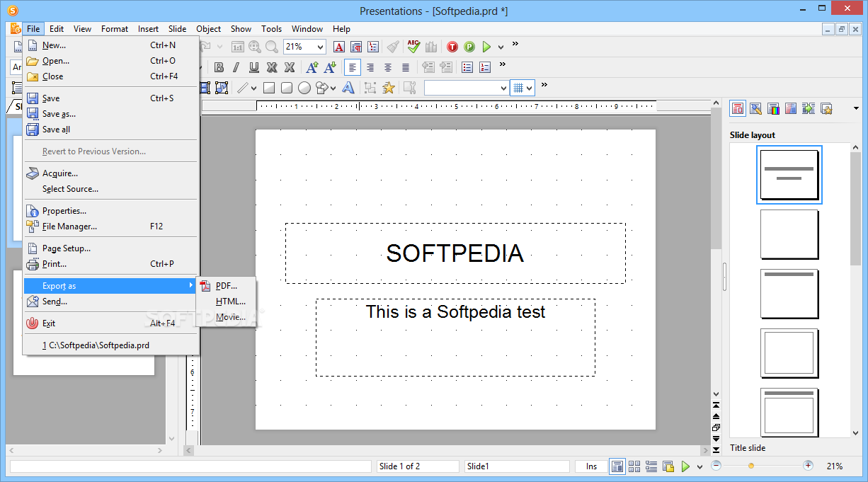Click the Zoom 1:1 actual size icon
868x482 pixels.
tap(238, 47)
